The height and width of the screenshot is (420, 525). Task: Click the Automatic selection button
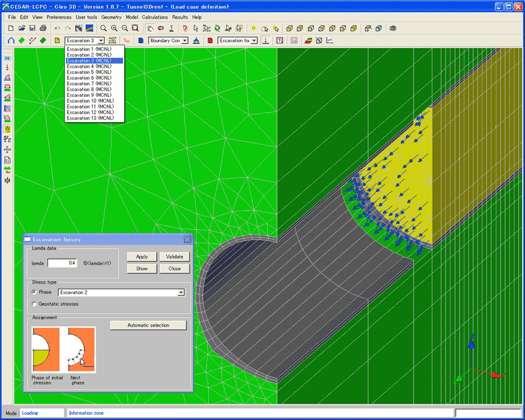(x=148, y=325)
